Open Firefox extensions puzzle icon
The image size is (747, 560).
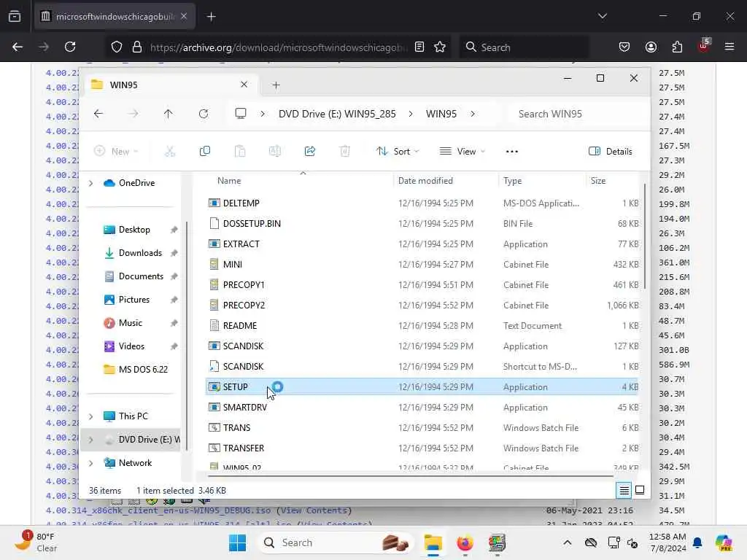677,47
